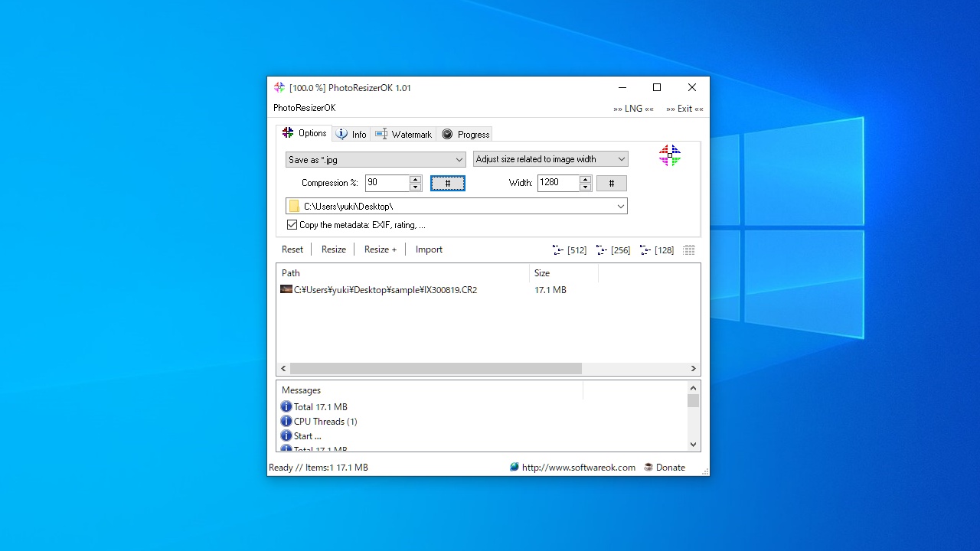Click the Reset button

[x=292, y=249]
